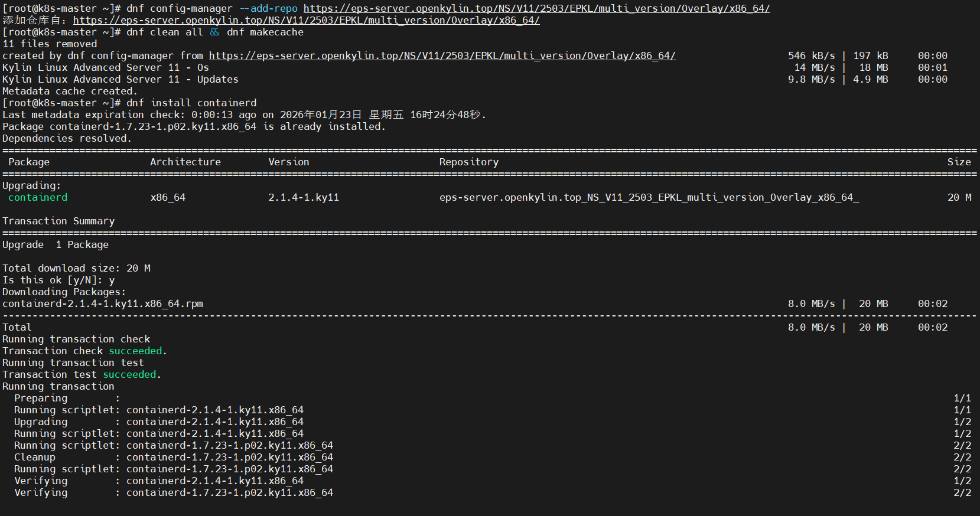This screenshot has width=980, height=516.
Task: Click the Cleanup step label
Action: (x=35, y=457)
